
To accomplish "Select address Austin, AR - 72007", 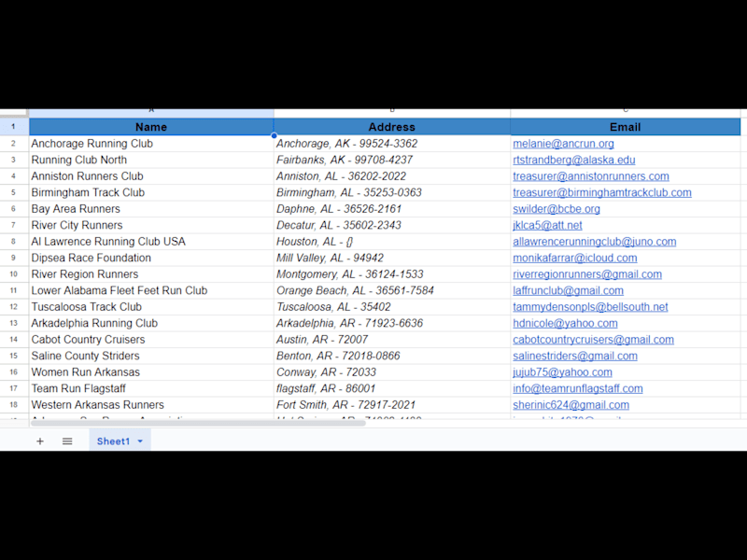I will pos(391,340).
